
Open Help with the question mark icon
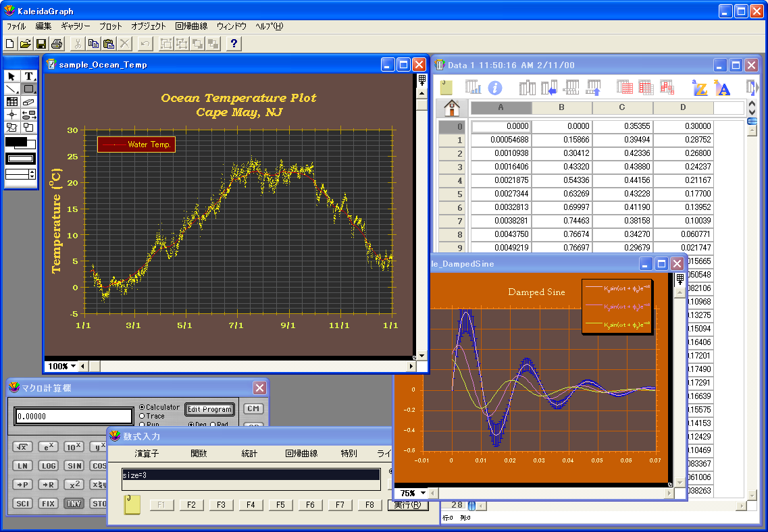coord(234,44)
